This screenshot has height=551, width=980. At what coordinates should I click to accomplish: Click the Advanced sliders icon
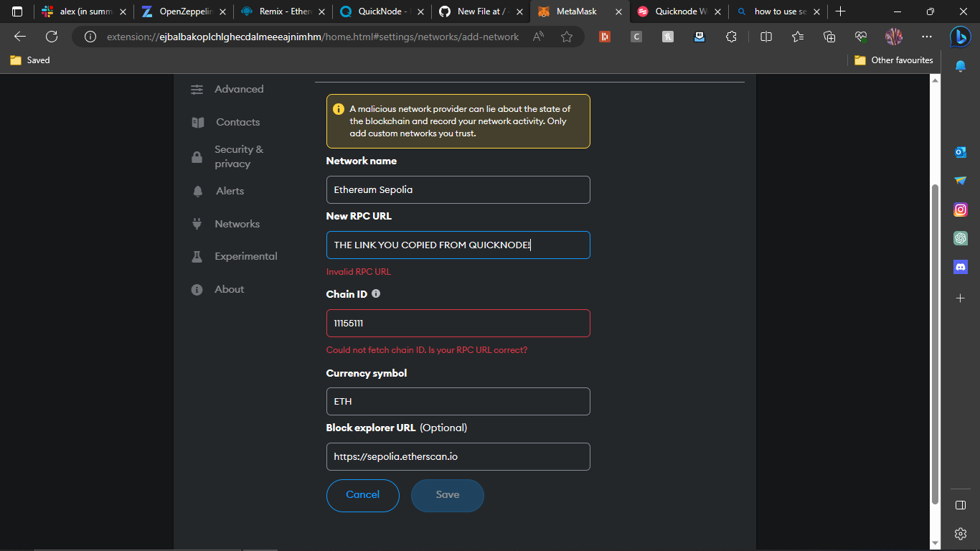coord(197,90)
